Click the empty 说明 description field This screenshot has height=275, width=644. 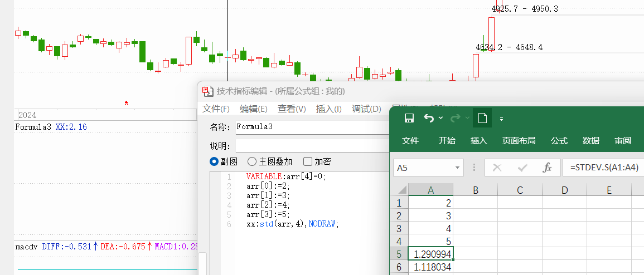(312, 145)
